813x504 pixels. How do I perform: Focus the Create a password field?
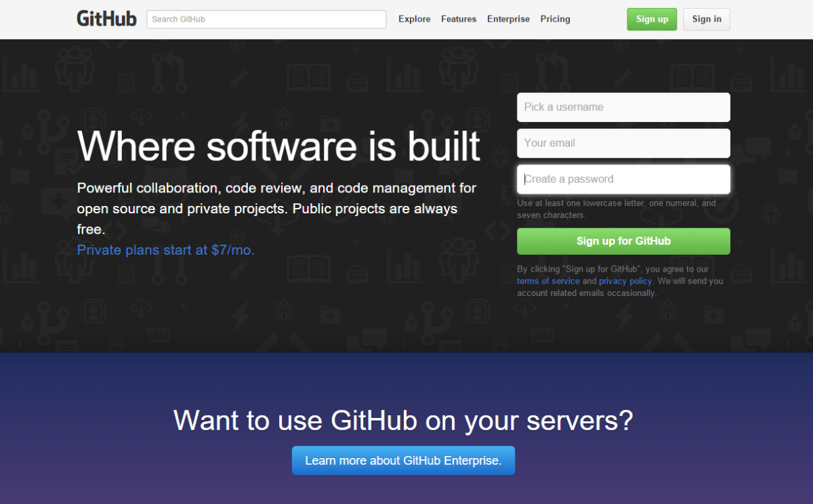[x=623, y=180]
